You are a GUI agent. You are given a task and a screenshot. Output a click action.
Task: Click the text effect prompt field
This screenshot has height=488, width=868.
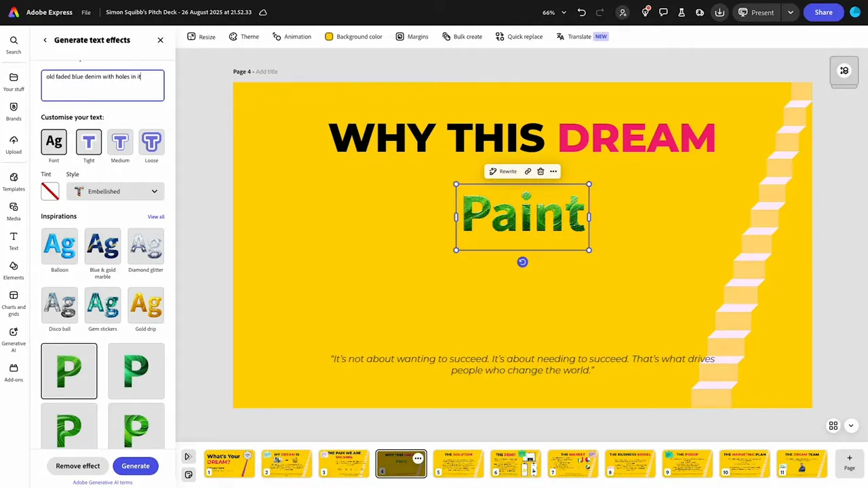102,85
